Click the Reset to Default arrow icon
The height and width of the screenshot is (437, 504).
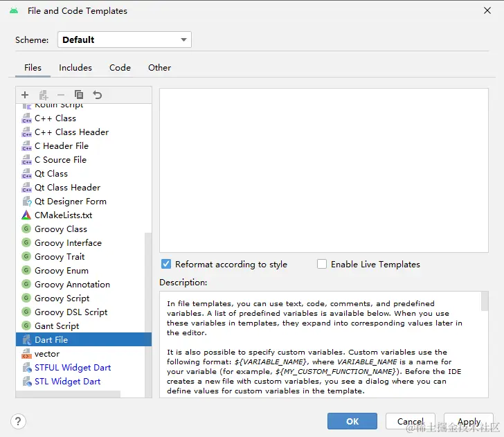coord(97,95)
